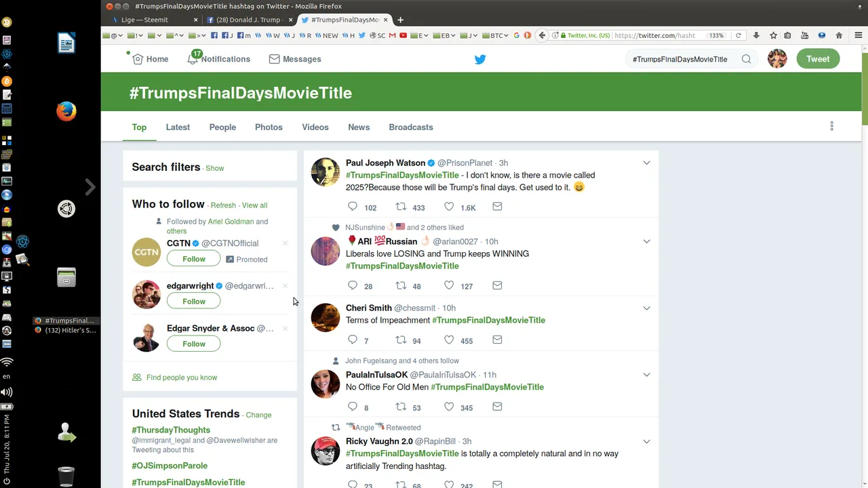Image resolution: width=868 pixels, height=488 pixels.
Task: Message the Terms of Impeachment tweet
Action: [x=497, y=340]
